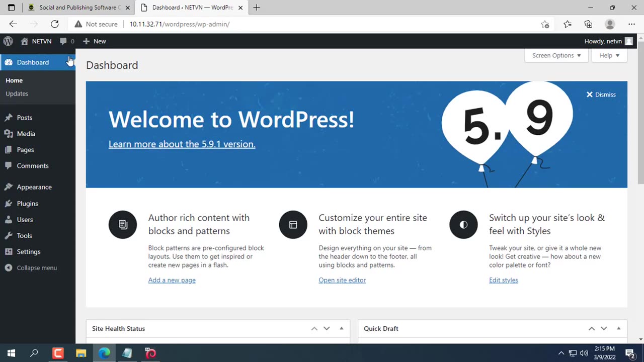Viewport: 644px width, 362px height.
Task: Click Add a new page link
Action: [x=172, y=280]
